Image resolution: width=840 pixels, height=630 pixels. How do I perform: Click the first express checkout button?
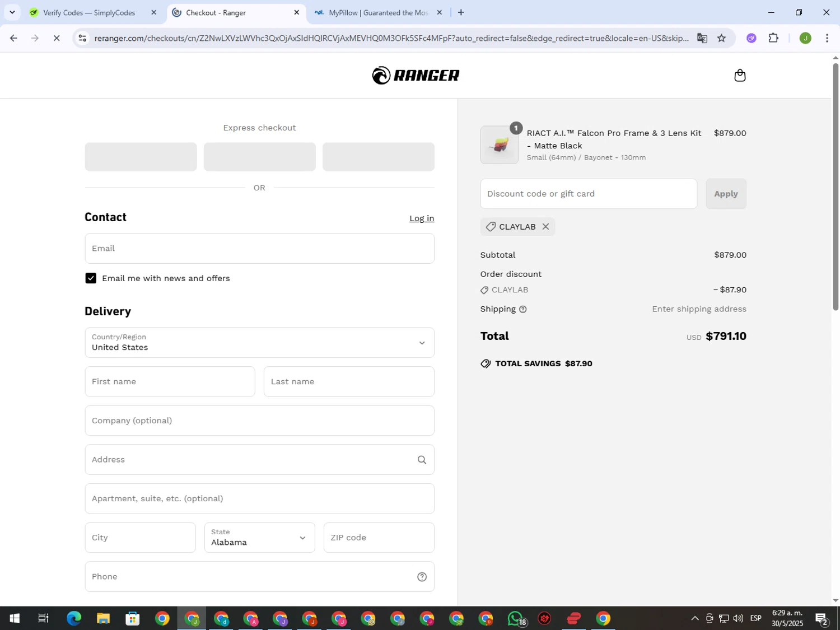tap(141, 157)
